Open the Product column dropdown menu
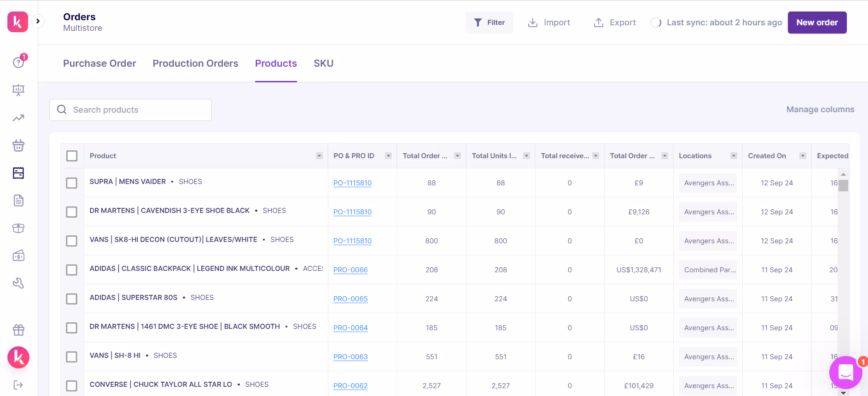The height and width of the screenshot is (396, 868). 319,156
